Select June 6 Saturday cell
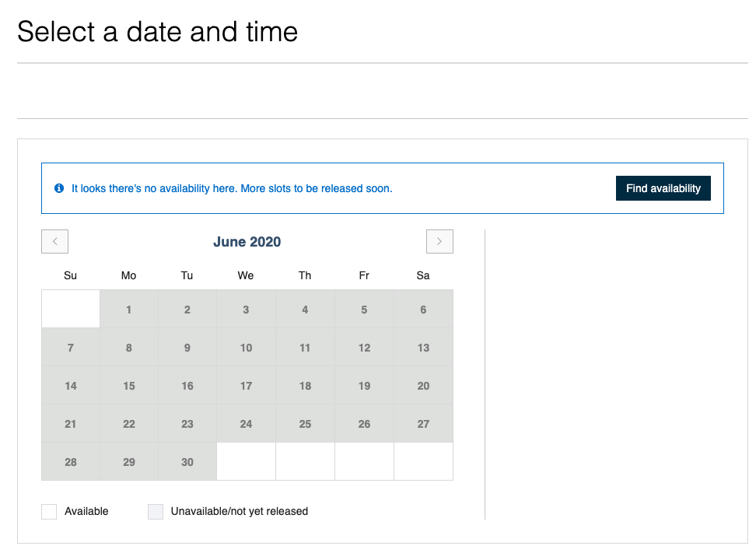Viewport: 756px width, 553px height. pos(423,310)
